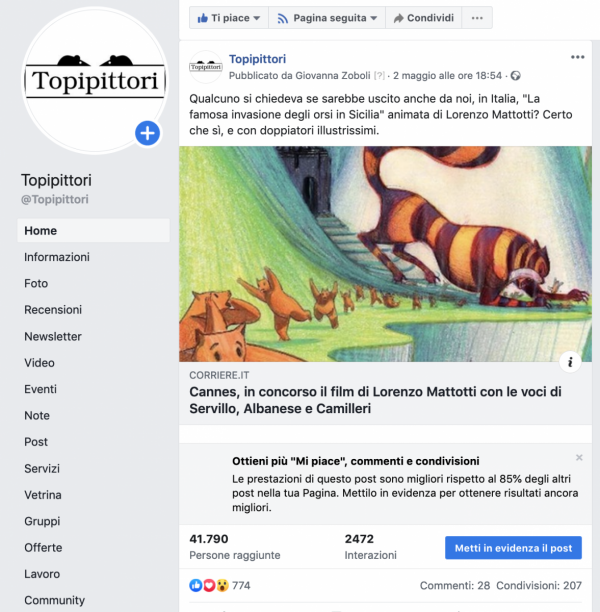Click the Topipittori post avatar thumbnail
Image resolution: width=600 pixels, height=612 pixels.
[x=206, y=67]
